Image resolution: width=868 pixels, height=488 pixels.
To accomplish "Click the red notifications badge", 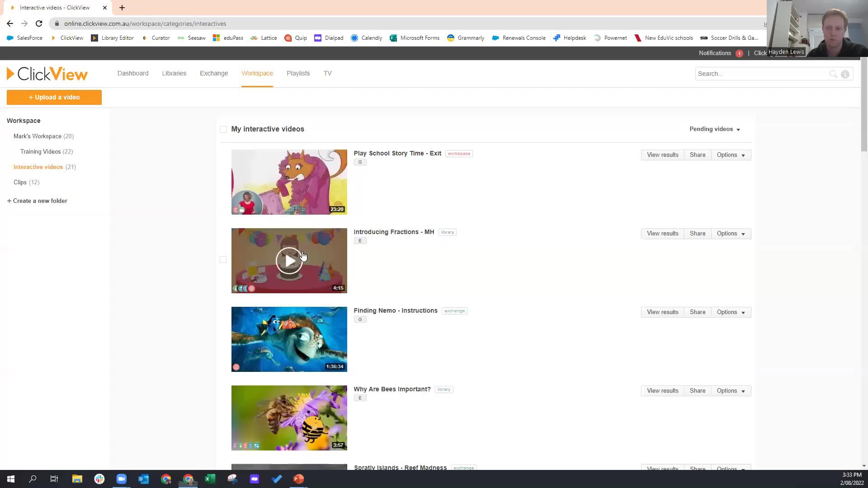I will coord(739,53).
